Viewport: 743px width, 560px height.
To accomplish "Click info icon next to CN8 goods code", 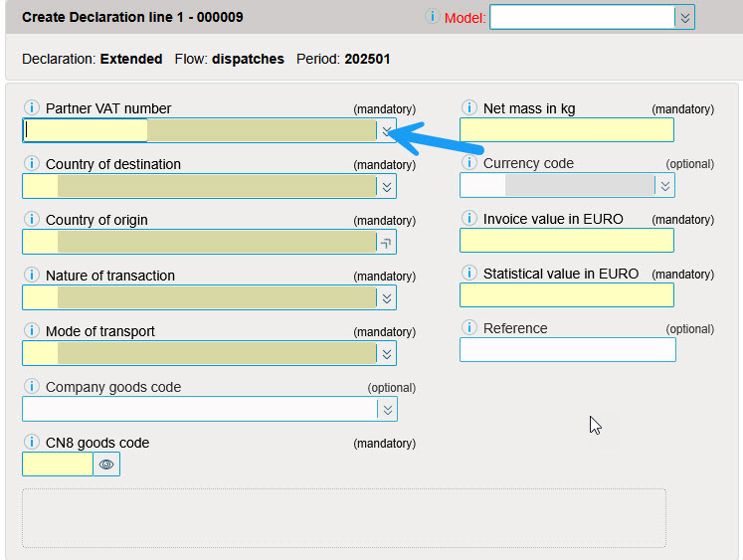I will coord(30,443).
